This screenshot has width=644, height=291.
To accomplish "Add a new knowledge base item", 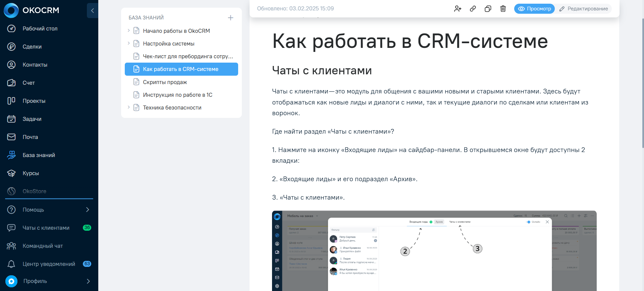I will 230,18.
